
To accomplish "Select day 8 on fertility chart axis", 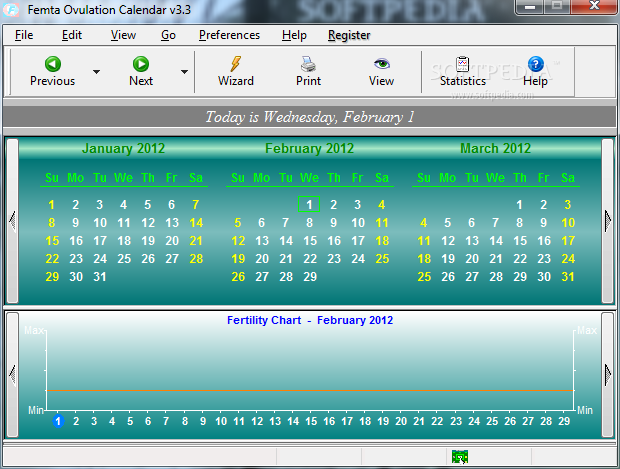I will [185, 421].
